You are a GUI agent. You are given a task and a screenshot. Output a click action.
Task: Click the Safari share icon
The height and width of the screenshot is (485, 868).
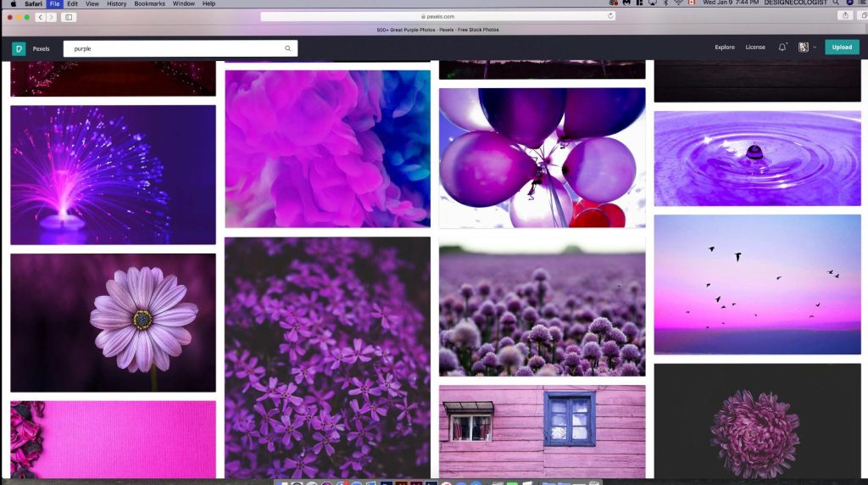coord(845,16)
